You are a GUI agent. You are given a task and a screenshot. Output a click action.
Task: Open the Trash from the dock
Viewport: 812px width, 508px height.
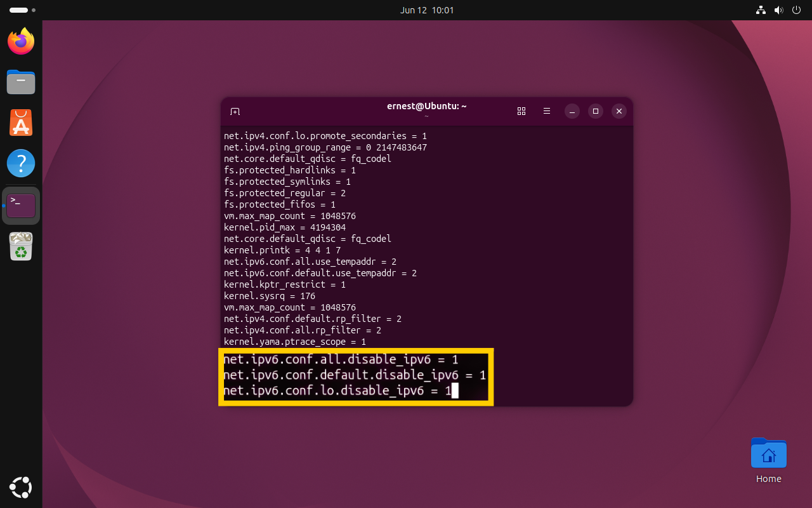pos(21,246)
